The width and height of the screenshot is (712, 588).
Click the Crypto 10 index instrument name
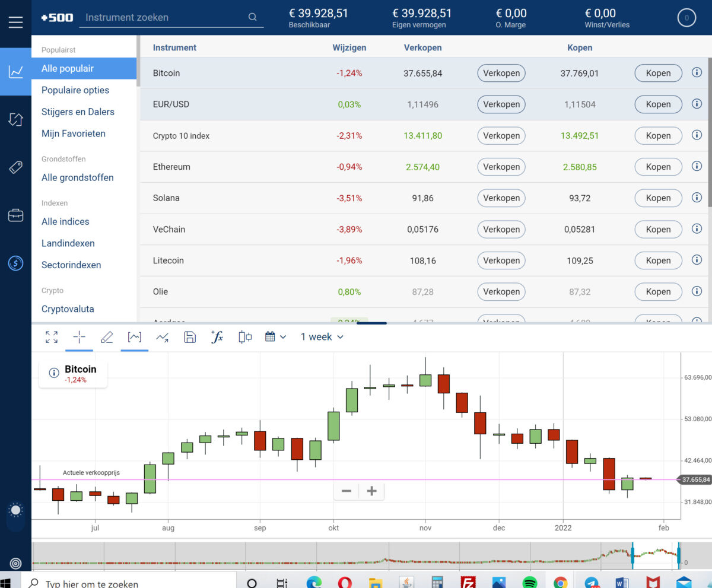click(x=181, y=136)
